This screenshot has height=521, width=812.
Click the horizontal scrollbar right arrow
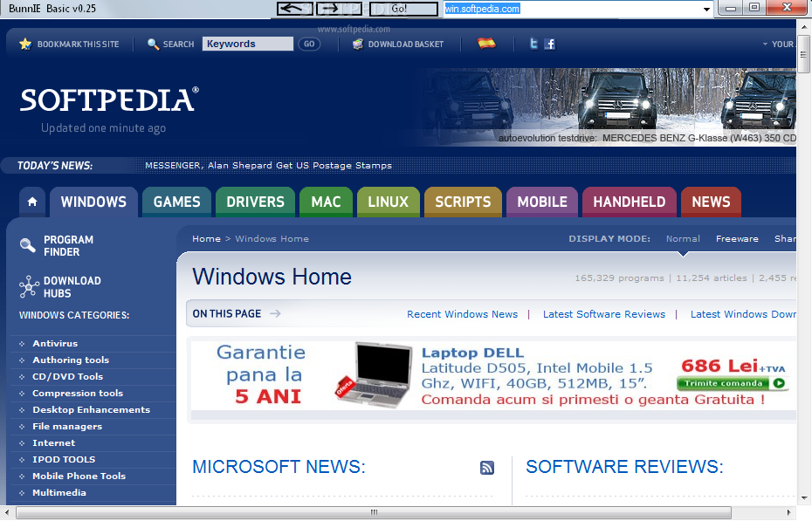pyautogui.click(x=789, y=513)
